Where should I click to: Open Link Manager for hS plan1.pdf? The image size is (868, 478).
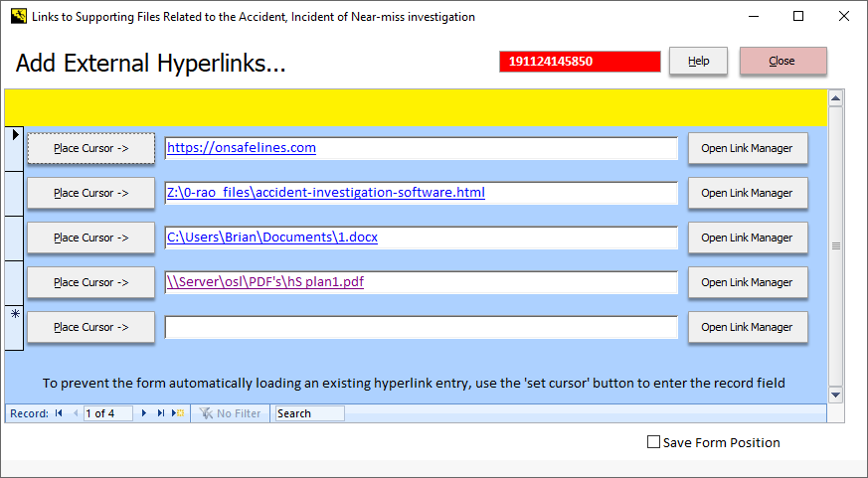pyautogui.click(x=748, y=282)
